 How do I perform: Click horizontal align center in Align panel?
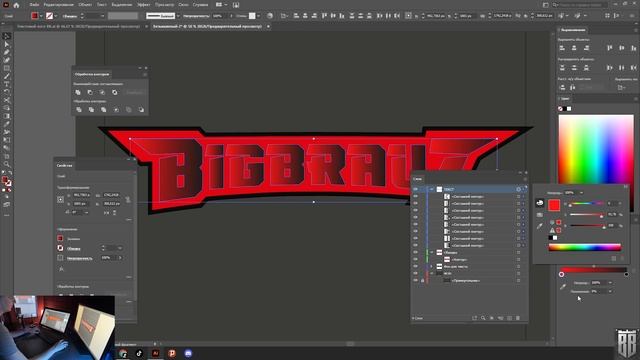tap(574, 48)
